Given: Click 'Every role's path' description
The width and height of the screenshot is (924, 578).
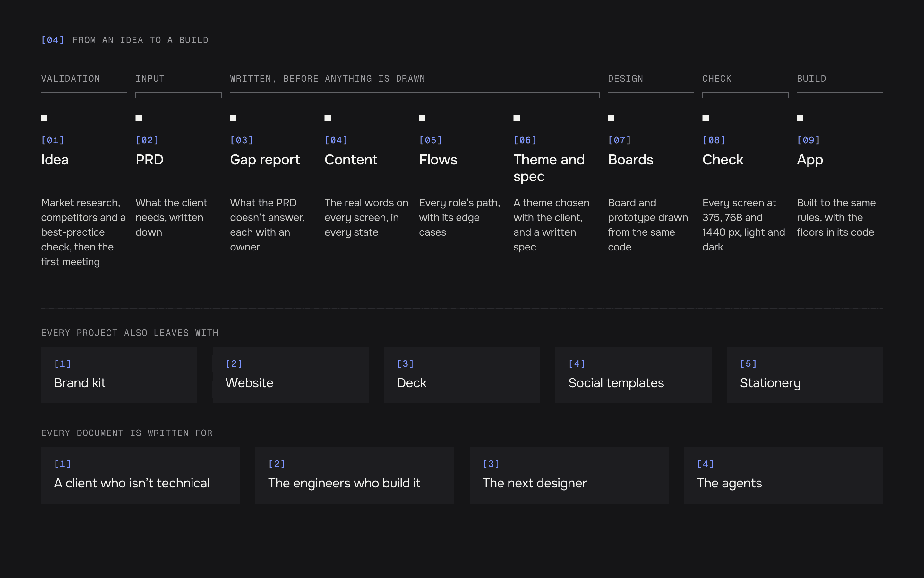Looking at the screenshot, I should click(x=460, y=217).
